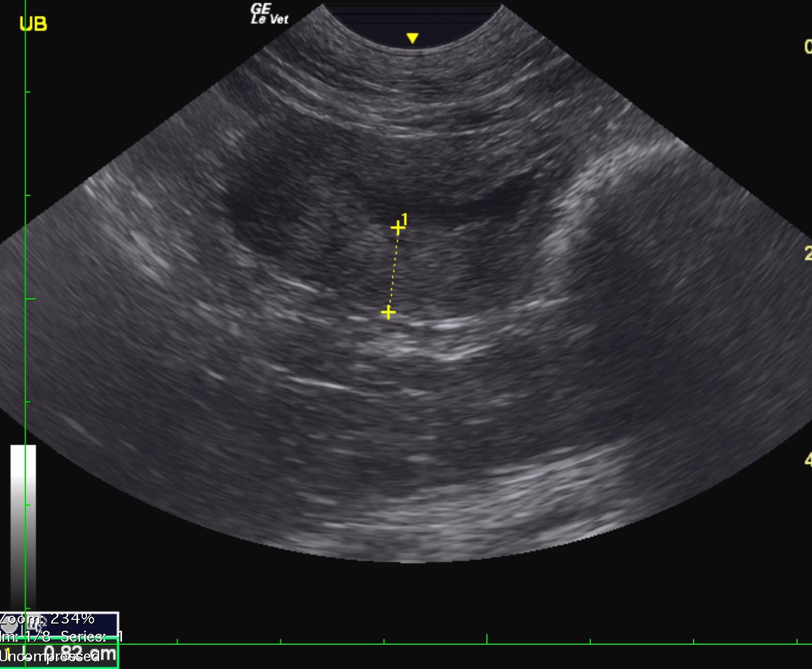Viewport: 812px width, 669px height.
Task: Click the yellow probe orientation triangle
Action: pos(412,38)
